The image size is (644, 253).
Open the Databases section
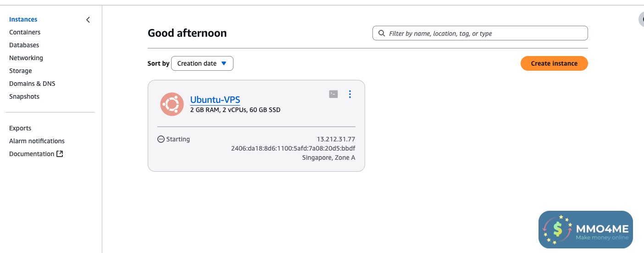coord(24,45)
